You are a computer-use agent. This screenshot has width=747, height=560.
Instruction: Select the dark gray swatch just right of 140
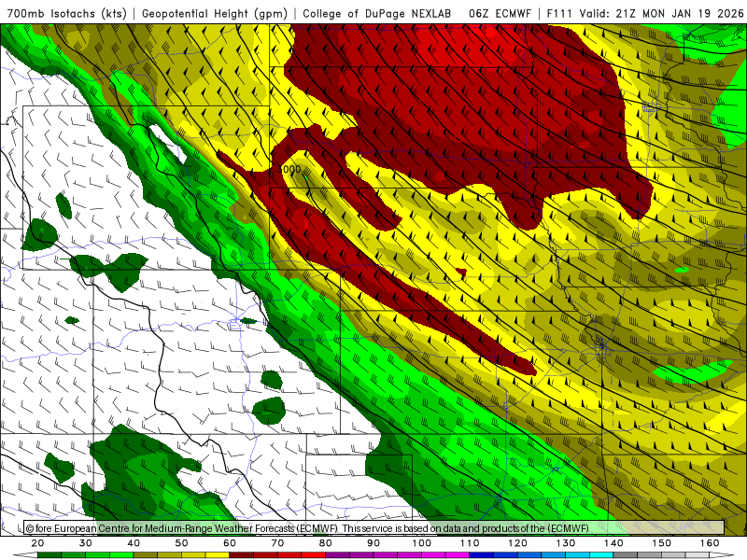(x=625, y=555)
